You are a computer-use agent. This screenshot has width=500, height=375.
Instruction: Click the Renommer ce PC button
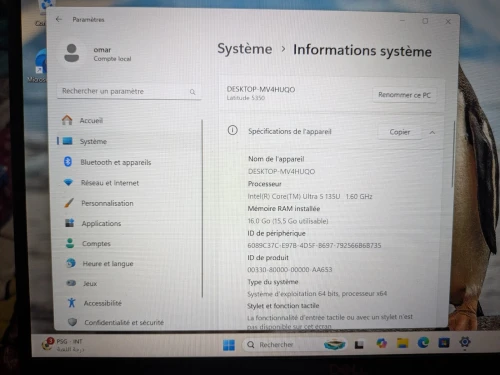404,95
